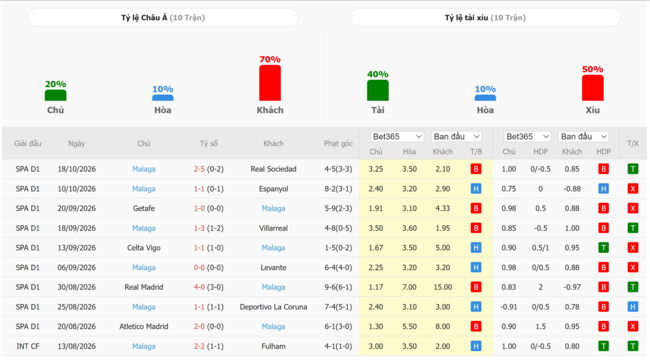Open Malaga link in Fulham row
Image resolution: width=650 pixels, height=362 pixels.
click(144, 346)
